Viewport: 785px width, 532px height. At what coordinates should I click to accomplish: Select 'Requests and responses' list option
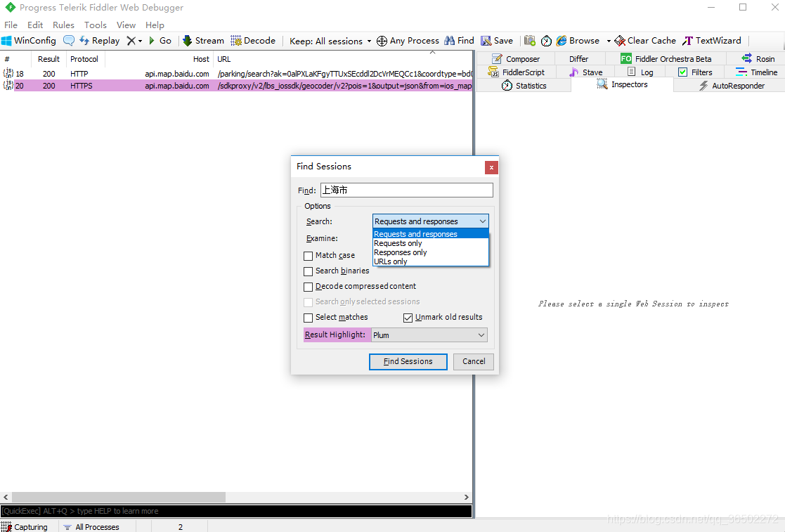point(431,234)
